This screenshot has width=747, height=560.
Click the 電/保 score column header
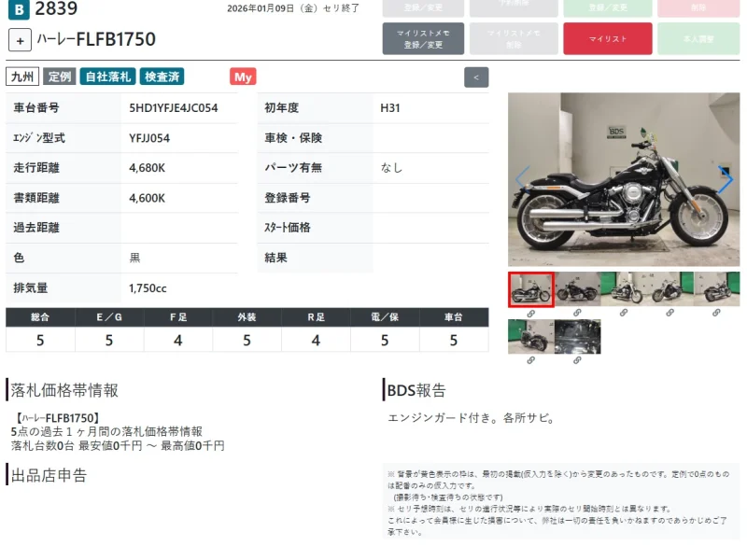point(385,317)
